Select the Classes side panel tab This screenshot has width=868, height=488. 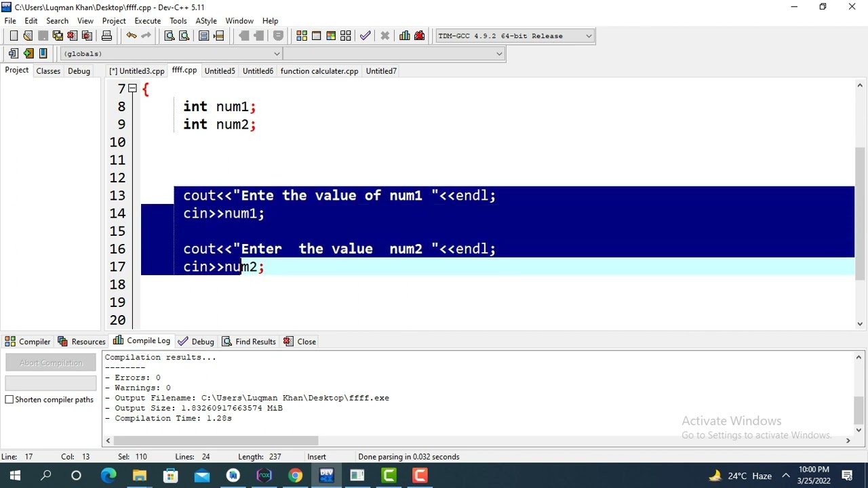tap(48, 71)
